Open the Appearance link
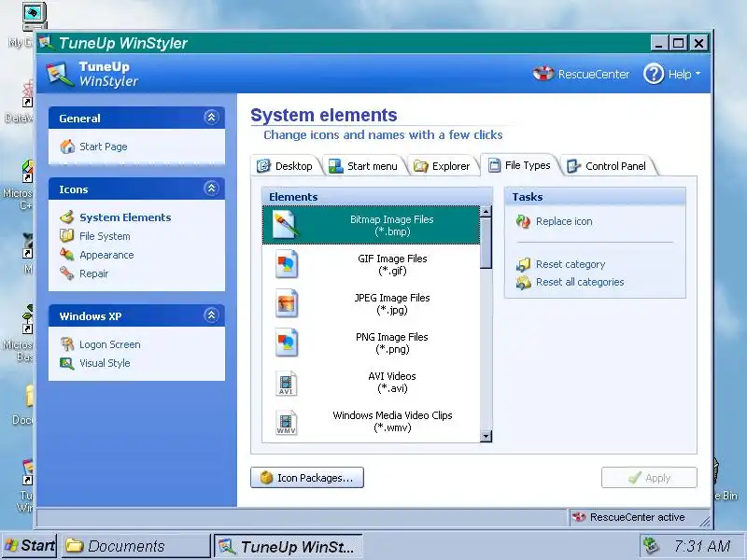This screenshot has width=747, height=560. 106,255
